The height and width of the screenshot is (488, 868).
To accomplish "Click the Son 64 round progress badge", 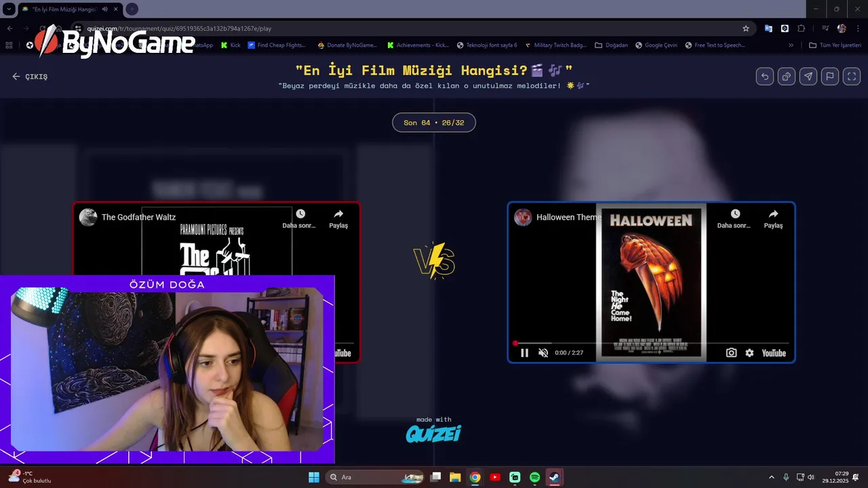I will [x=434, y=123].
